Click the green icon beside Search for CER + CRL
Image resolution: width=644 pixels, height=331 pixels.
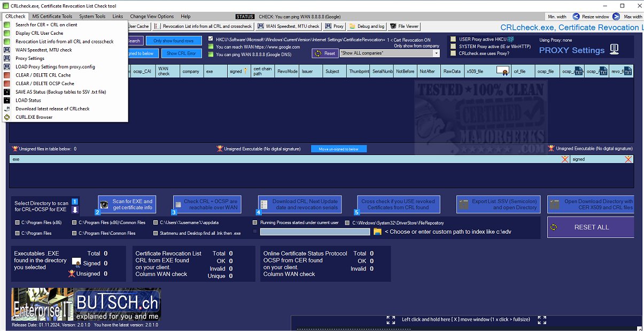coord(7,25)
